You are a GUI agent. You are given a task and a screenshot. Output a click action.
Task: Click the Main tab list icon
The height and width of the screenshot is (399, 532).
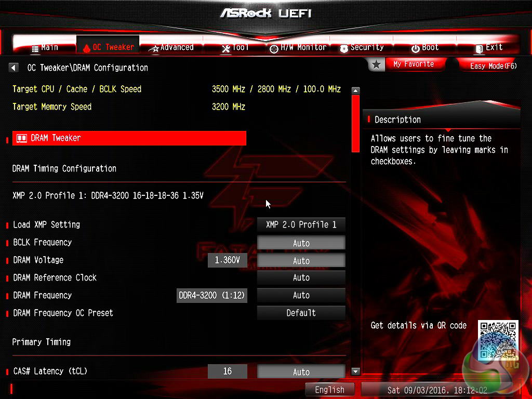point(35,49)
